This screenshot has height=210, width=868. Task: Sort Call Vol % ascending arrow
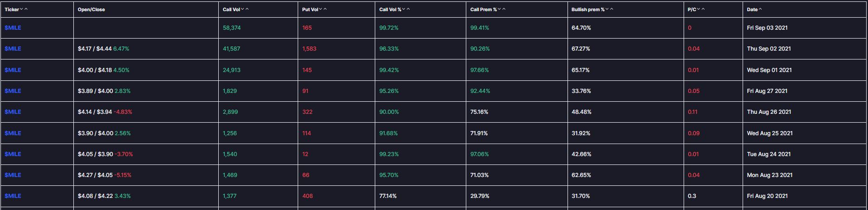coord(408,9)
